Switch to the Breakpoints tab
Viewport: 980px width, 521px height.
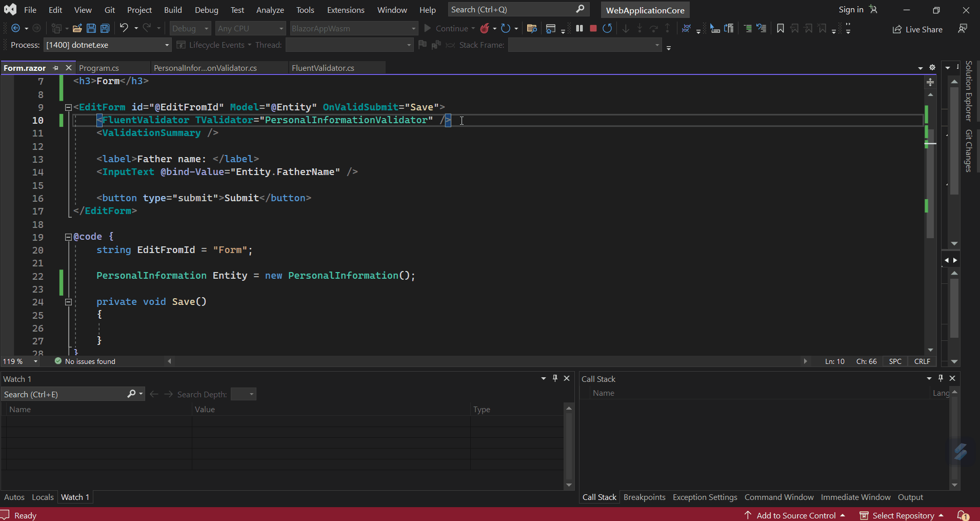click(x=644, y=497)
